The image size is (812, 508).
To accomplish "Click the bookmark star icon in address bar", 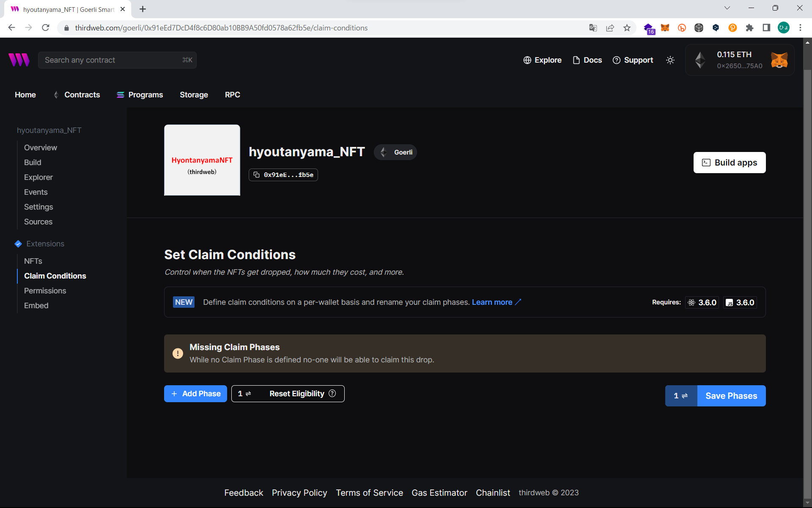I will pyautogui.click(x=627, y=28).
